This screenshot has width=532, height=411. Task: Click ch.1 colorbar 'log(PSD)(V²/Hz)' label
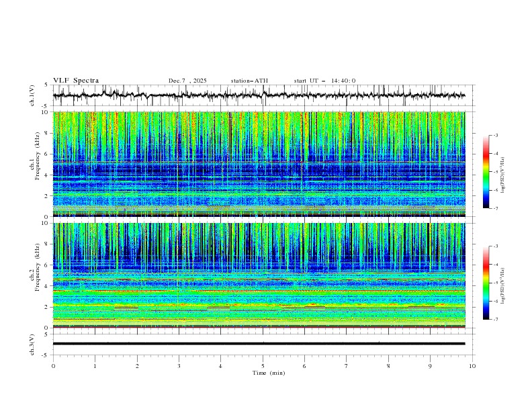click(x=503, y=175)
